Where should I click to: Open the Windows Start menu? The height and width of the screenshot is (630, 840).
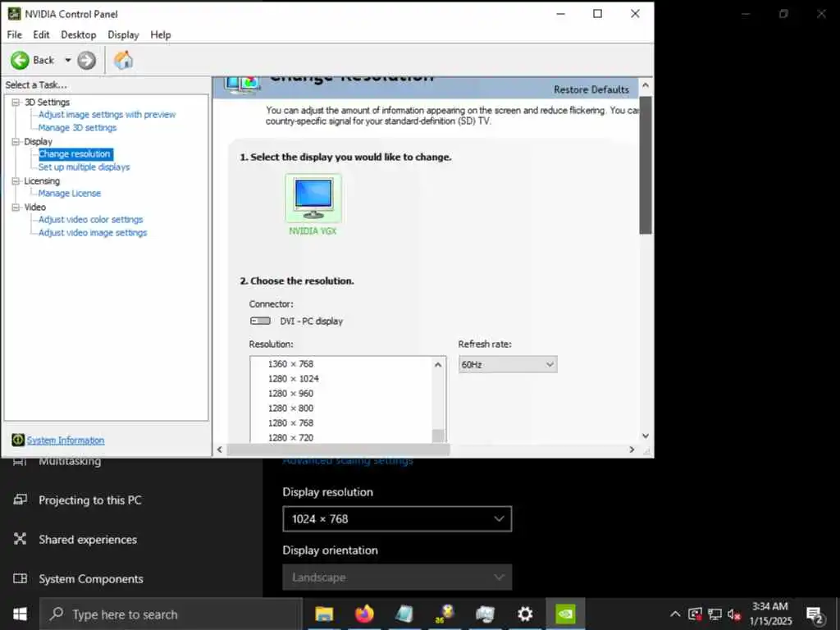20,614
